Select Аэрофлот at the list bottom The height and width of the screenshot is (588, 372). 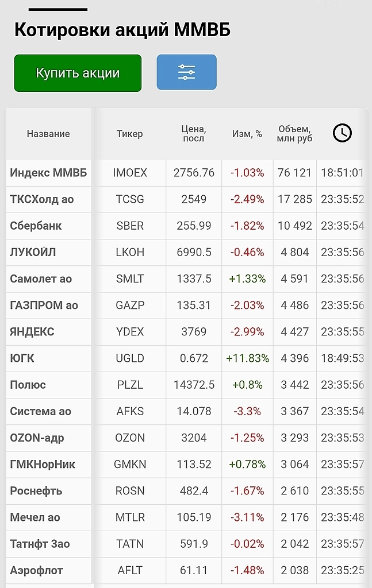[36, 570]
